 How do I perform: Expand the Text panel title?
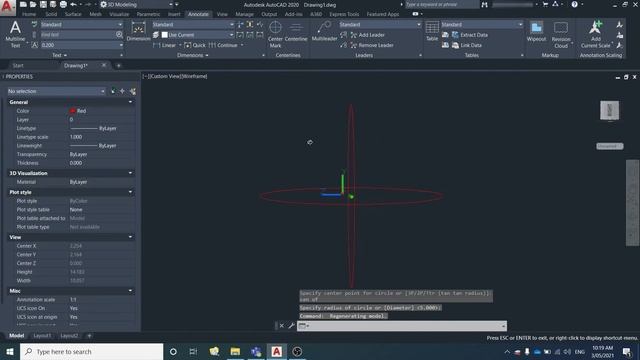[60, 55]
